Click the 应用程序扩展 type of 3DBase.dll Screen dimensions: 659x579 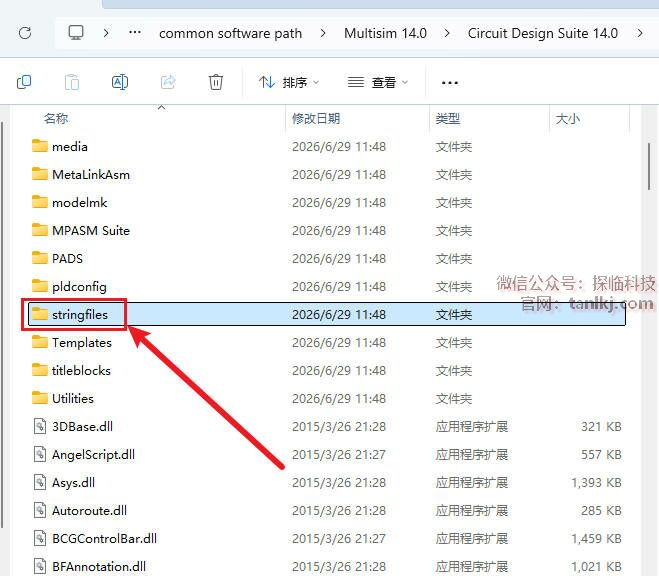pyautogui.click(x=472, y=426)
